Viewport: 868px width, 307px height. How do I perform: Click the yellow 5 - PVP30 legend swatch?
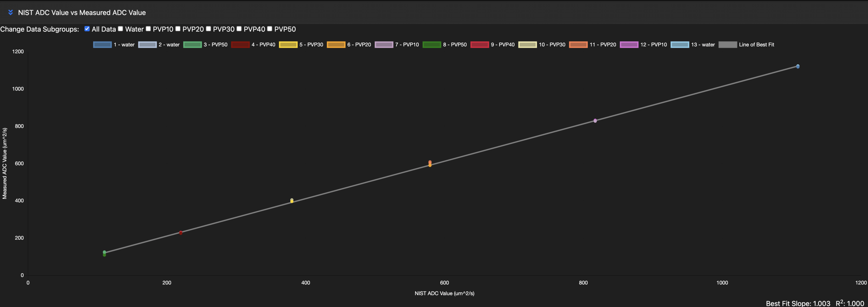point(288,45)
